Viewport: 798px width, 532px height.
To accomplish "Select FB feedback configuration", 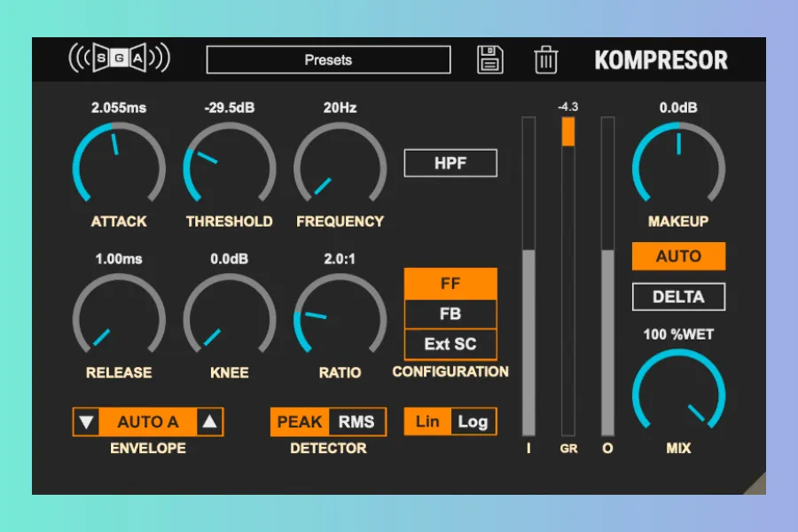I will pyautogui.click(x=450, y=315).
